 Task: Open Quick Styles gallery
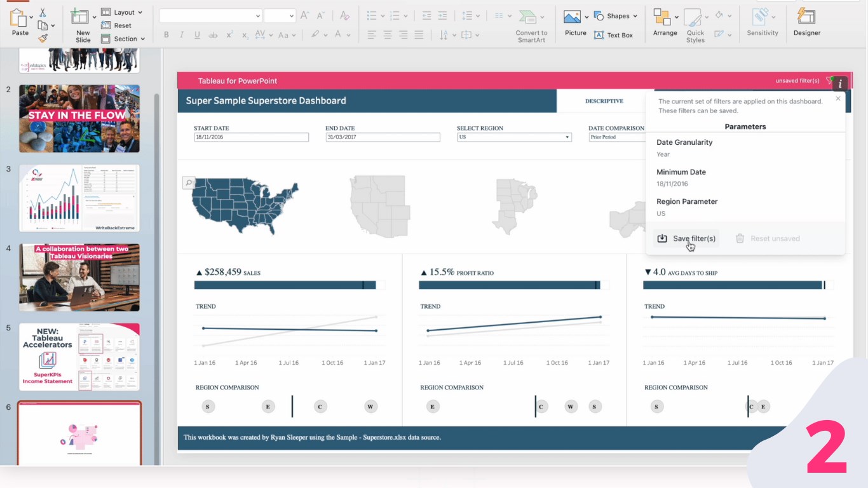(695, 25)
